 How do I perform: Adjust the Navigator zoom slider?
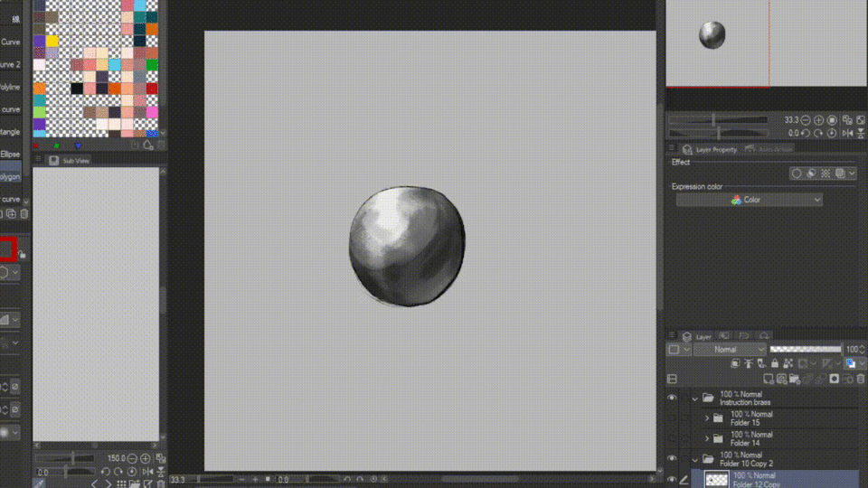coord(719,120)
